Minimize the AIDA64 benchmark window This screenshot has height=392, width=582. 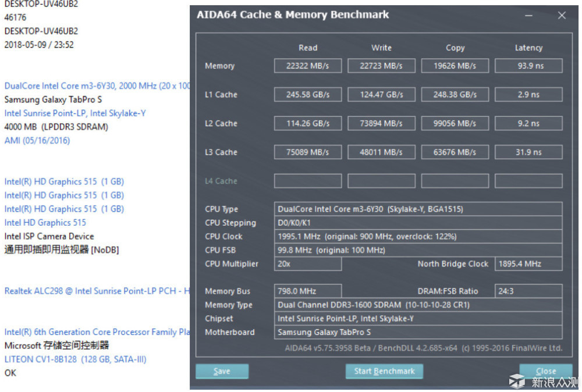tap(529, 16)
